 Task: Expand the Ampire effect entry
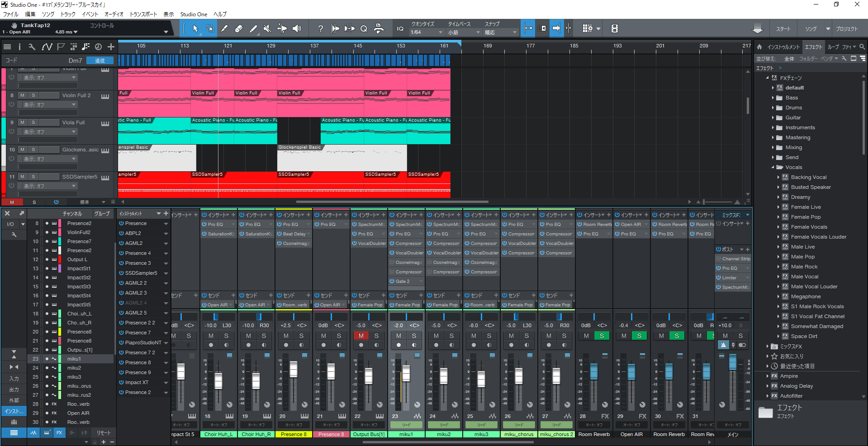click(768, 376)
